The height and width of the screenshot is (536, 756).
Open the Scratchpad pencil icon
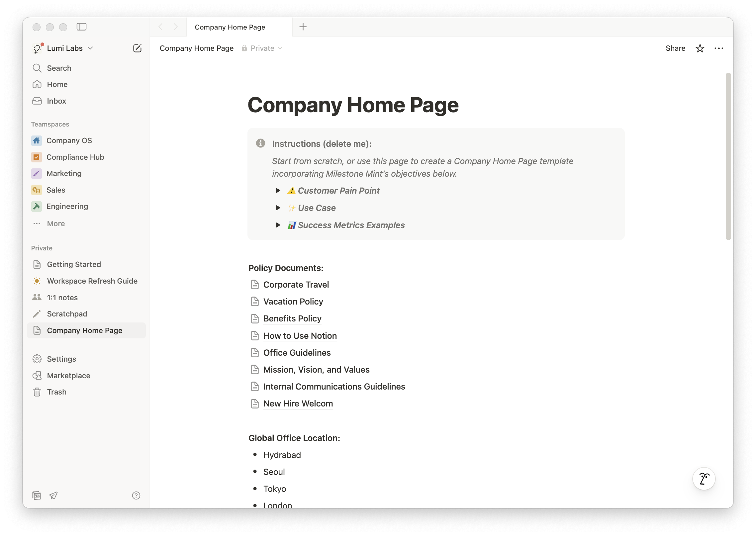click(x=37, y=313)
